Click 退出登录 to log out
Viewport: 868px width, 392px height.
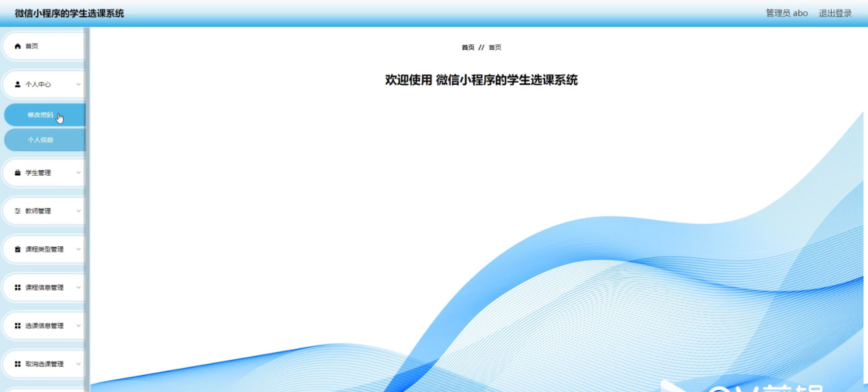coord(835,14)
